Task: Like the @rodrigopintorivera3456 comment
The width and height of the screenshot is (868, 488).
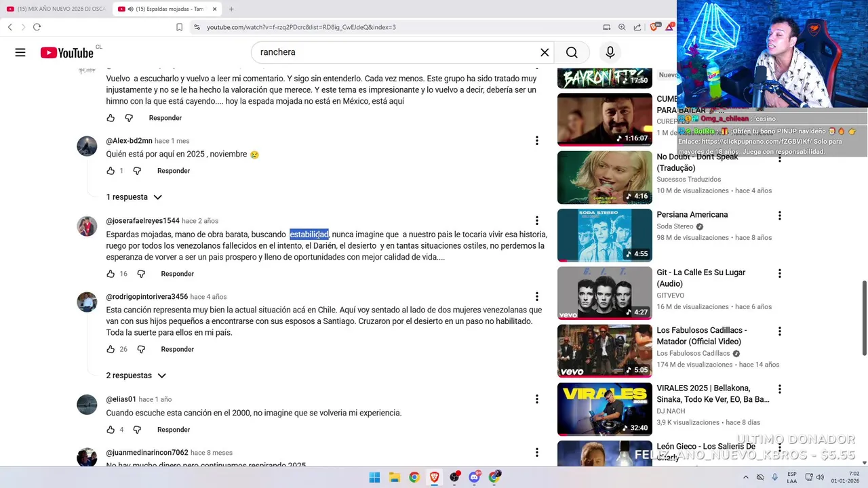Action: [111, 349]
